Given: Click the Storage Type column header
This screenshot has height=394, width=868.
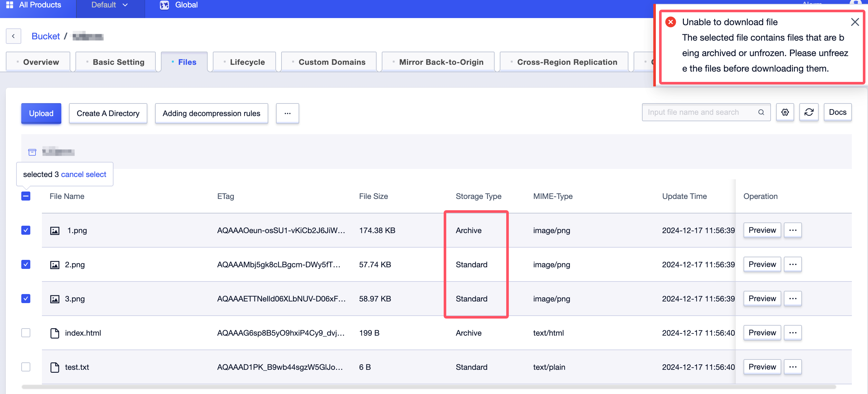Looking at the screenshot, I should coord(478,196).
